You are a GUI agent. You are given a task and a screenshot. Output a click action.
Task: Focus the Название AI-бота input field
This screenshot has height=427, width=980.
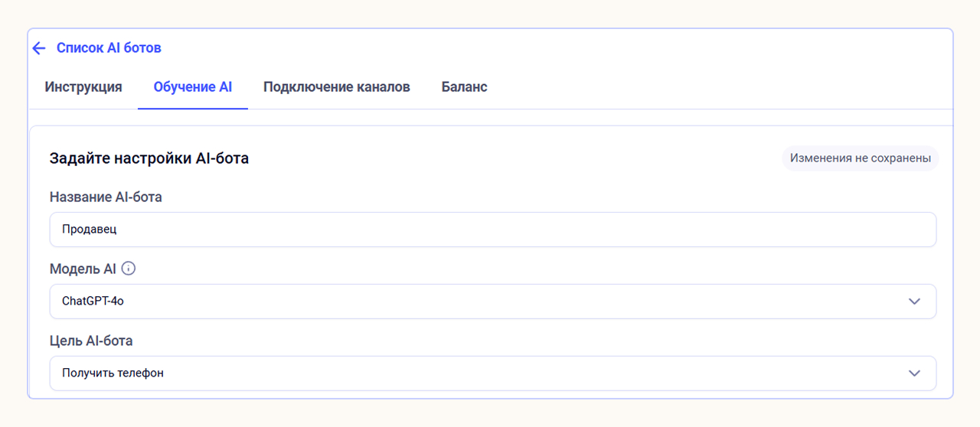493,230
